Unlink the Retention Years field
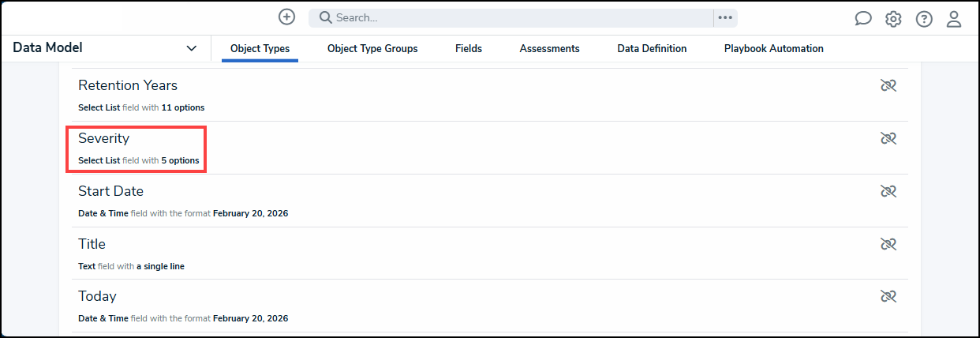Screen dimensions: 980x338 point(888,85)
